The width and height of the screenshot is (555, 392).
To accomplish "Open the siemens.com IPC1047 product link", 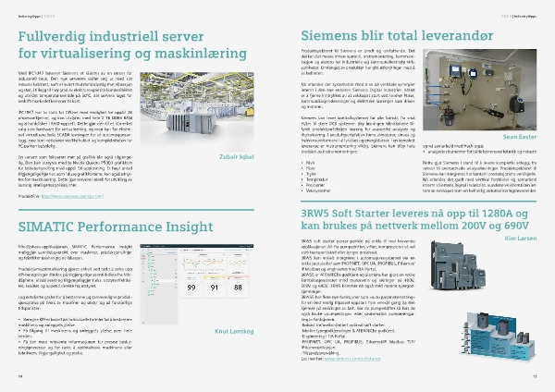I will click(72, 196).
